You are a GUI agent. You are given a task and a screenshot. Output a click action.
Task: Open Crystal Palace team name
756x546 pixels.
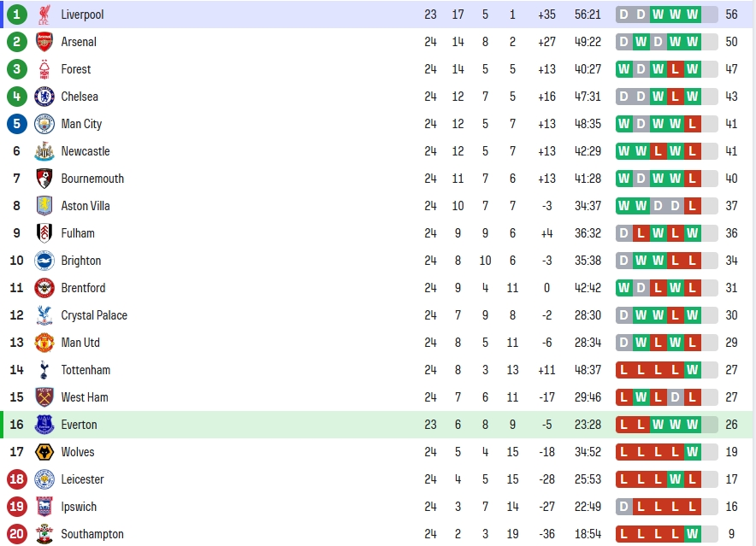(94, 315)
